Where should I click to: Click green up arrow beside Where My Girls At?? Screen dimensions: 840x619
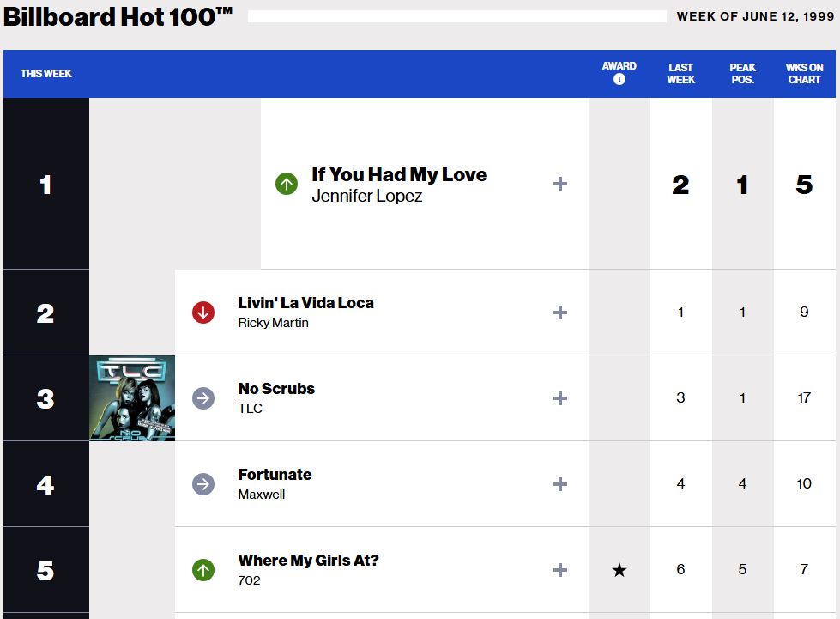203,570
